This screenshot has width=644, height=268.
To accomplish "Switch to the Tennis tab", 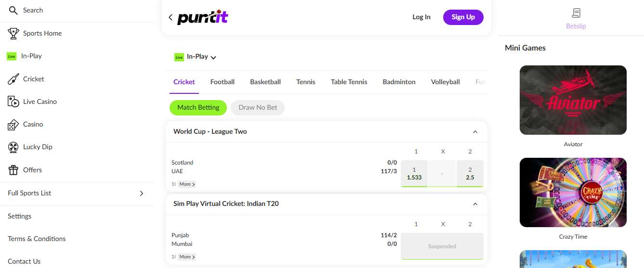I will click(x=306, y=82).
